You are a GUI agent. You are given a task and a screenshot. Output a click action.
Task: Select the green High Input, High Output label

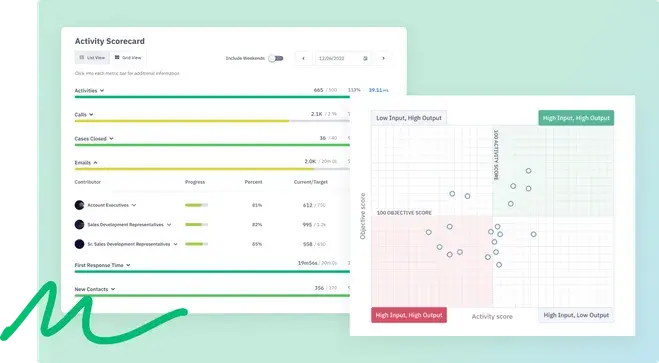pos(576,118)
